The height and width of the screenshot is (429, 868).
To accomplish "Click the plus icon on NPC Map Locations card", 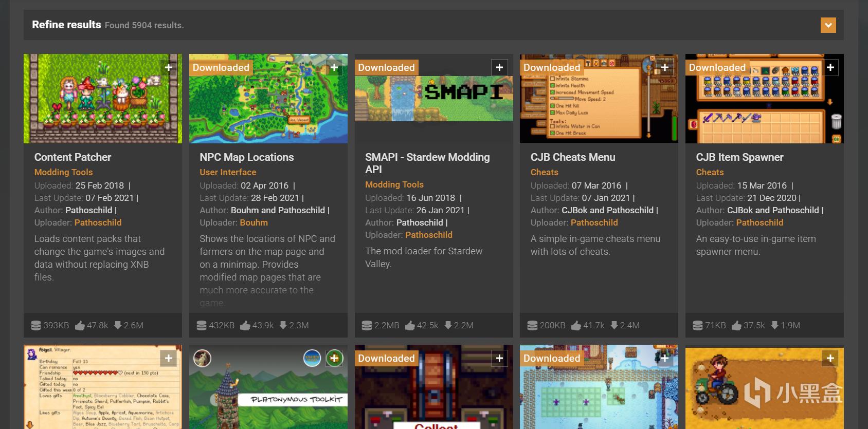I will click(x=334, y=67).
